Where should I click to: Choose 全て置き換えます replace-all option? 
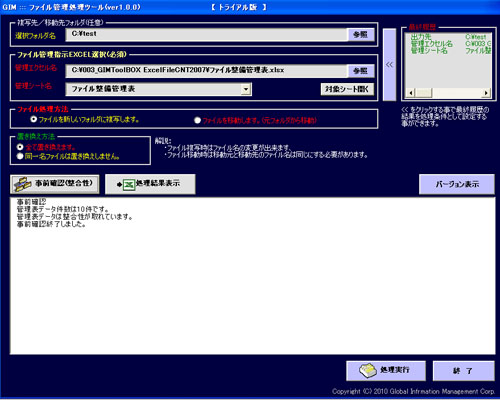point(20,147)
